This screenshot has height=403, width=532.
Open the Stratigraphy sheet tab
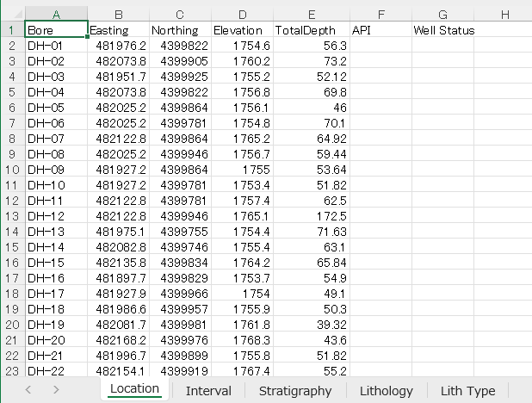point(295,390)
